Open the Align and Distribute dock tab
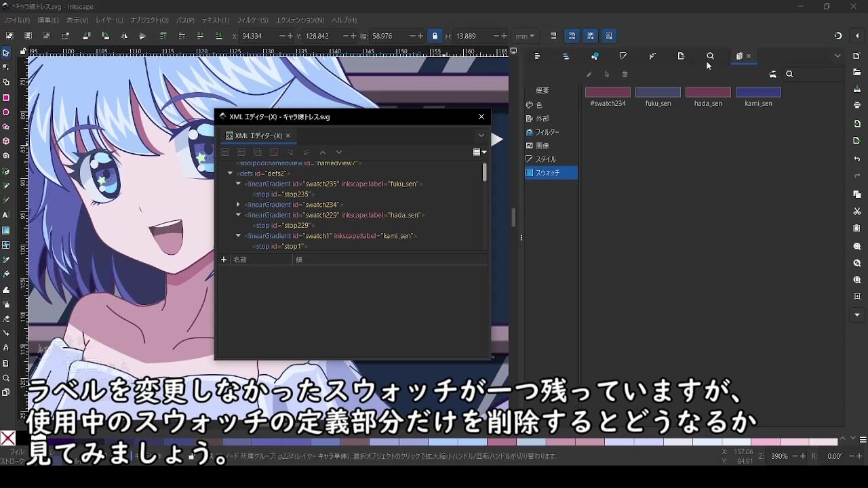This screenshot has height=488, width=868. [x=537, y=56]
